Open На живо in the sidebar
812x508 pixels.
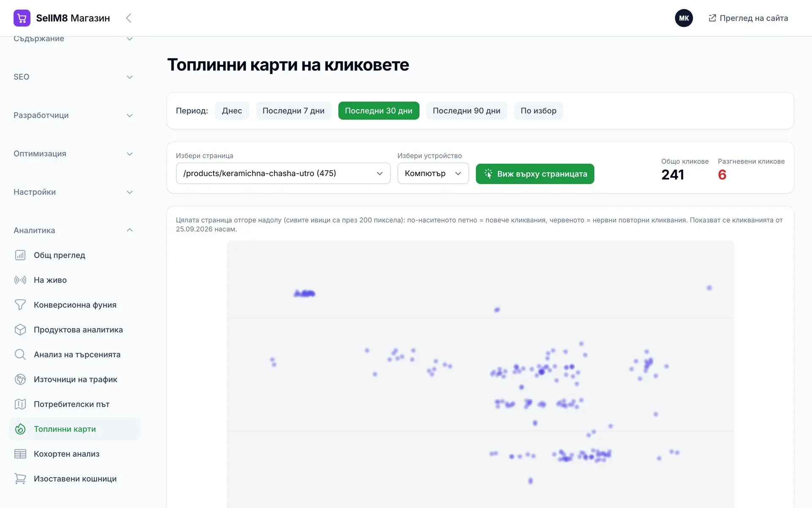click(74, 280)
